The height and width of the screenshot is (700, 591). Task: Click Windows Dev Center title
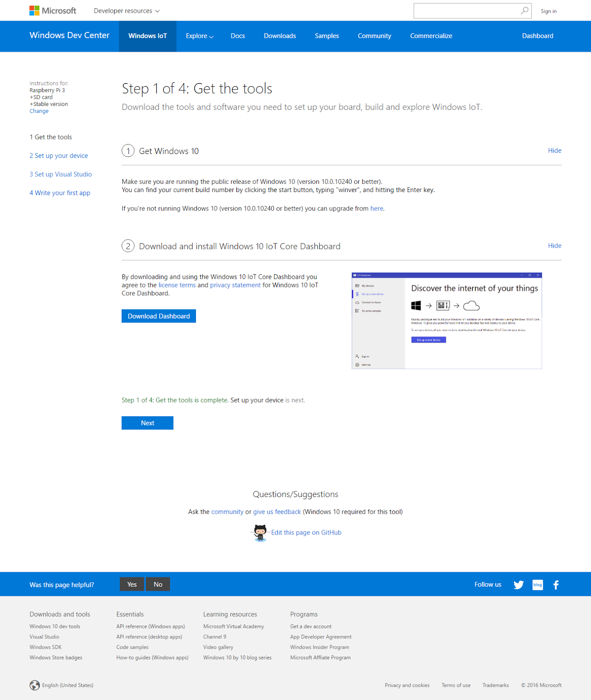70,35
